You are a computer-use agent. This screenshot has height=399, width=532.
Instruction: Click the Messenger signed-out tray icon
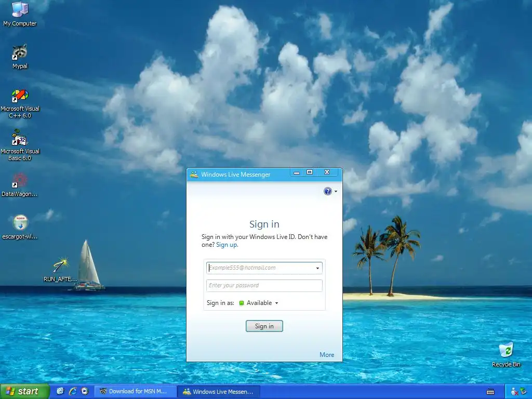514,392
